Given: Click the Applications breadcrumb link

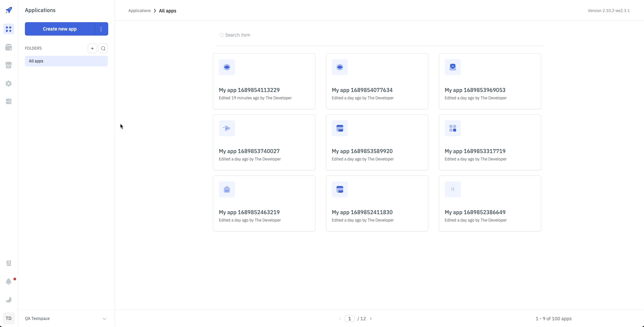Looking at the screenshot, I should [x=139, y=11].
